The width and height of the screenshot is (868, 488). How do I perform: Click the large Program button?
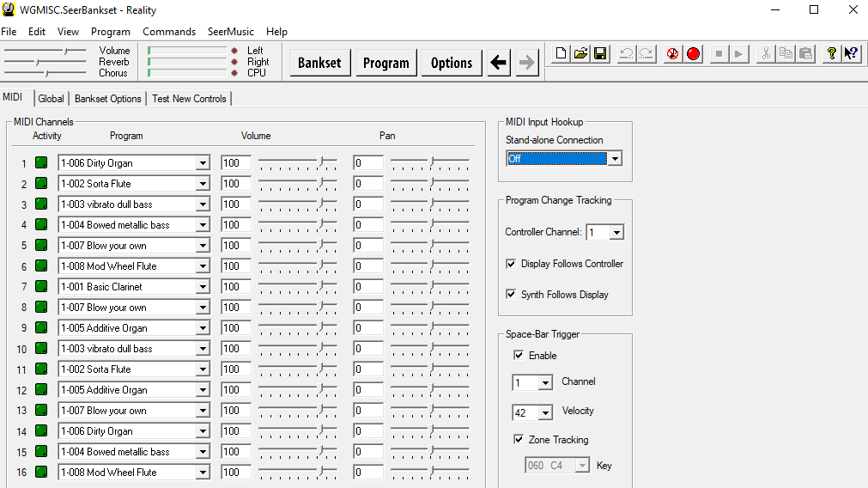[x=385, y=63]
